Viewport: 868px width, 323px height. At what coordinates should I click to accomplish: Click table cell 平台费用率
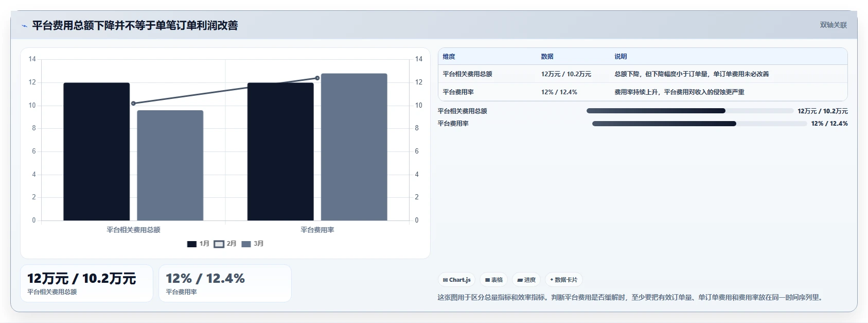(458, 92)
